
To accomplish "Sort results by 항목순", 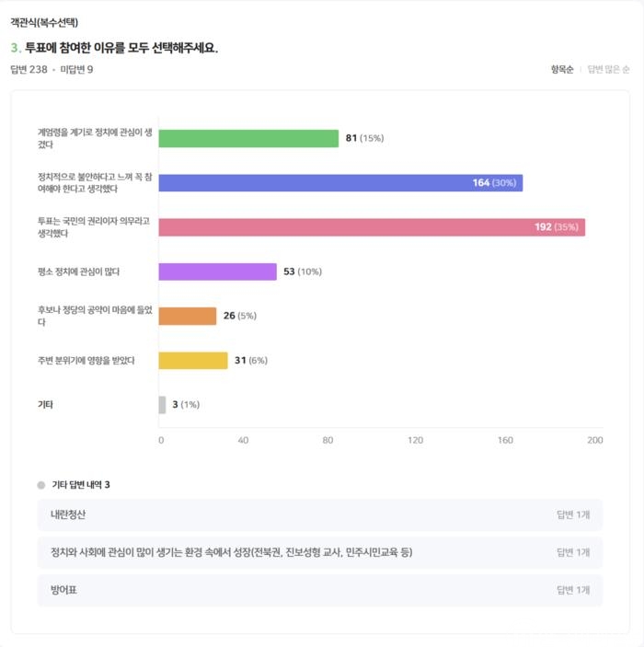I will coord(562,69).
